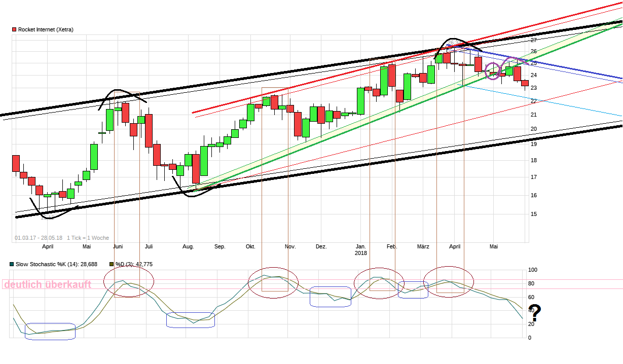Screen dimensions: 623x364
Task: Click price axis value 21
Action: point(534,115)
